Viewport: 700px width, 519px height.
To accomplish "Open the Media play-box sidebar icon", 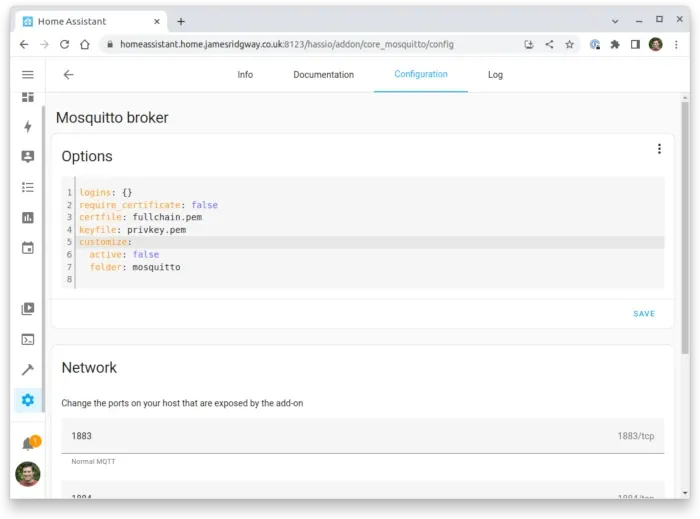I will 28,309.
